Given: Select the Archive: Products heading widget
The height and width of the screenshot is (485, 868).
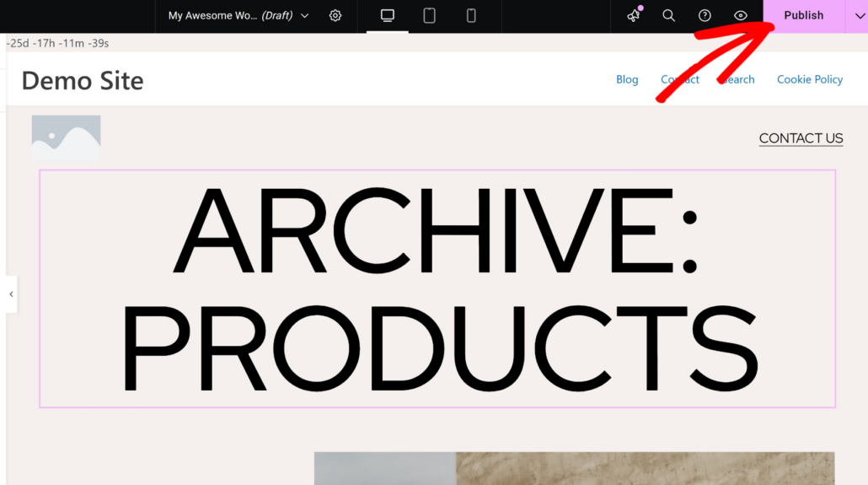Looking at the screenshot, I should pos(437,288).
